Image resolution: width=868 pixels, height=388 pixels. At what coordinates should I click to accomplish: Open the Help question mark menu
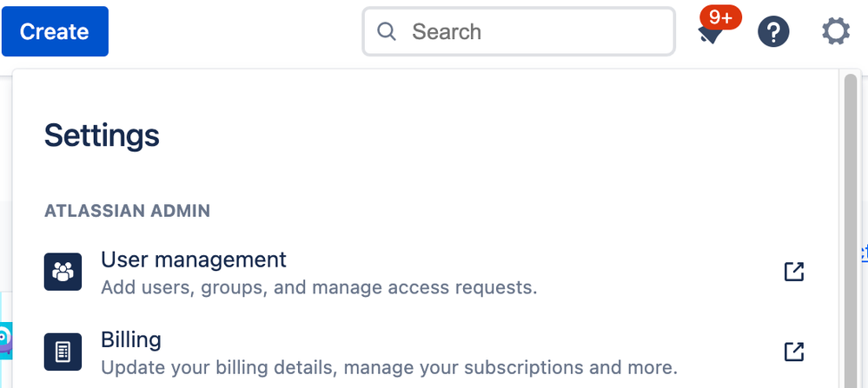point(773,31)
